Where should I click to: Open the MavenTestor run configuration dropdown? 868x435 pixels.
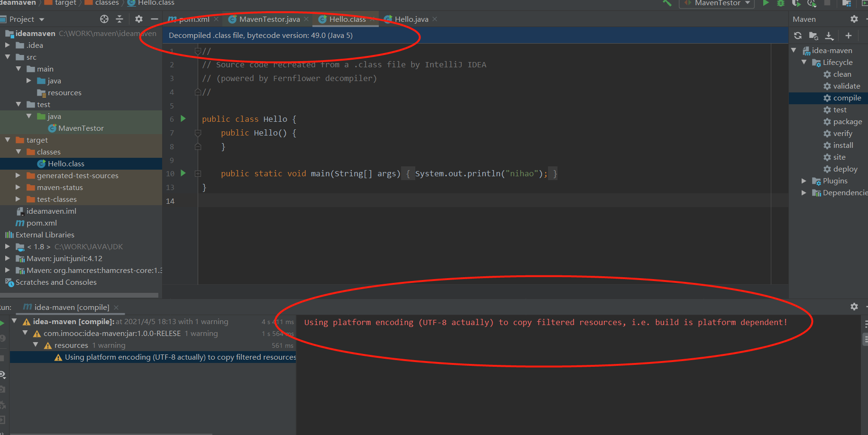point(716,3)
